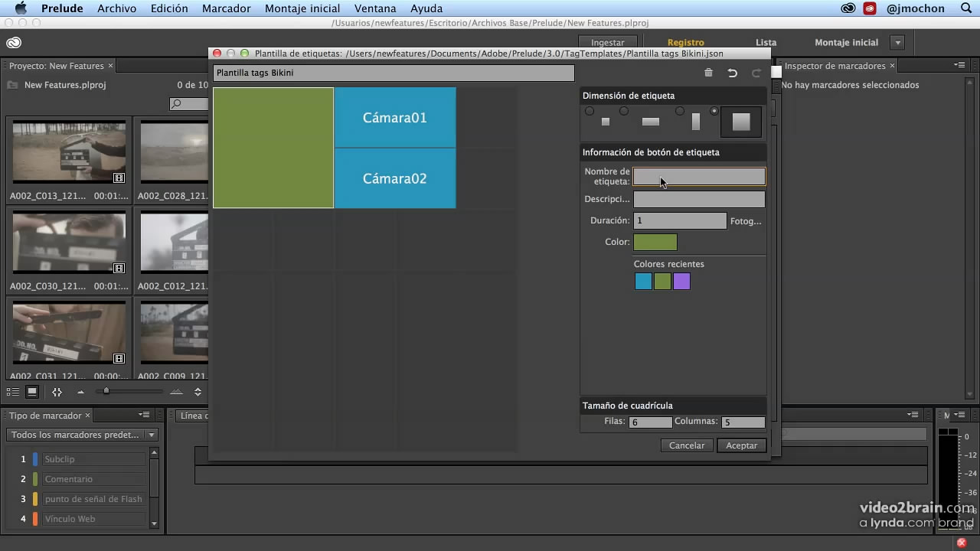Click the Descripción input field
This screenshot has height=551, width=980.
pyautogui.click(x=699, y=200)
